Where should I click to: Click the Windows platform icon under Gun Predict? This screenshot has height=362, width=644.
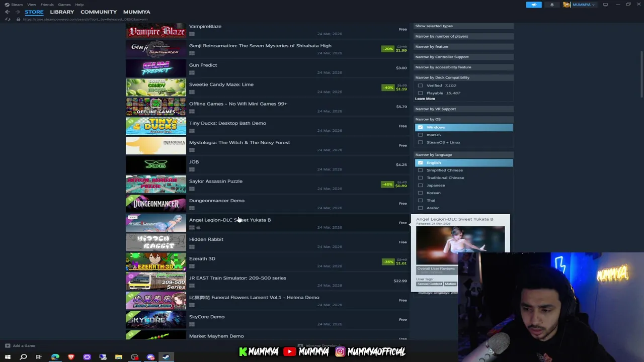click(x=192, y=72)
